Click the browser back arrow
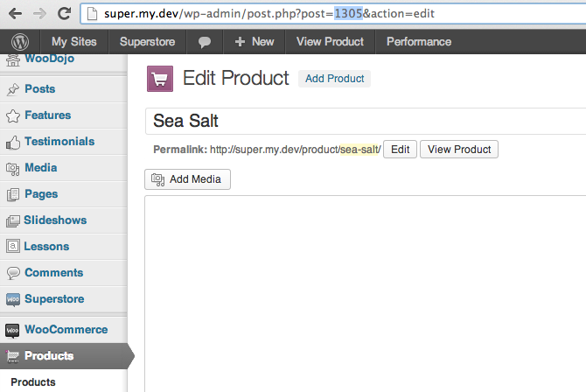586x392 pixels. pyautogui.click(x=14, y=13)
